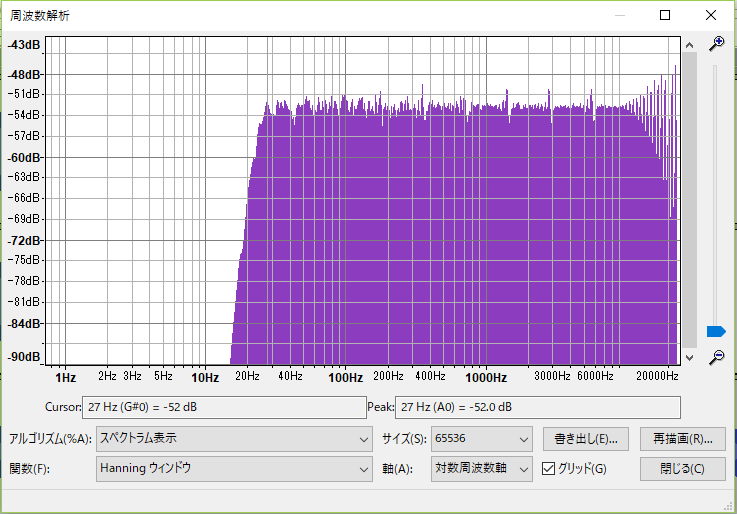This screenshot has height=514, width=737.
Task: Click the vertical scrollbar up arrow
Action: [x=689, y=45]
